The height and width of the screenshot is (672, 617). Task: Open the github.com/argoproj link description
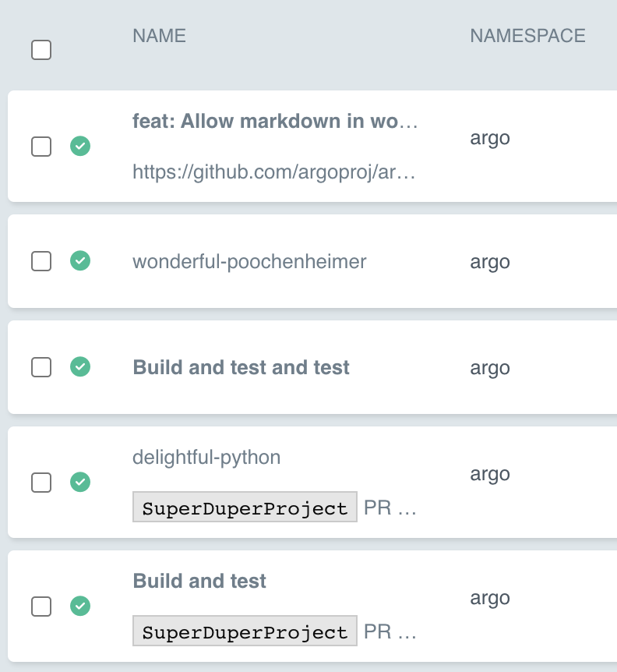coord(274,172)
